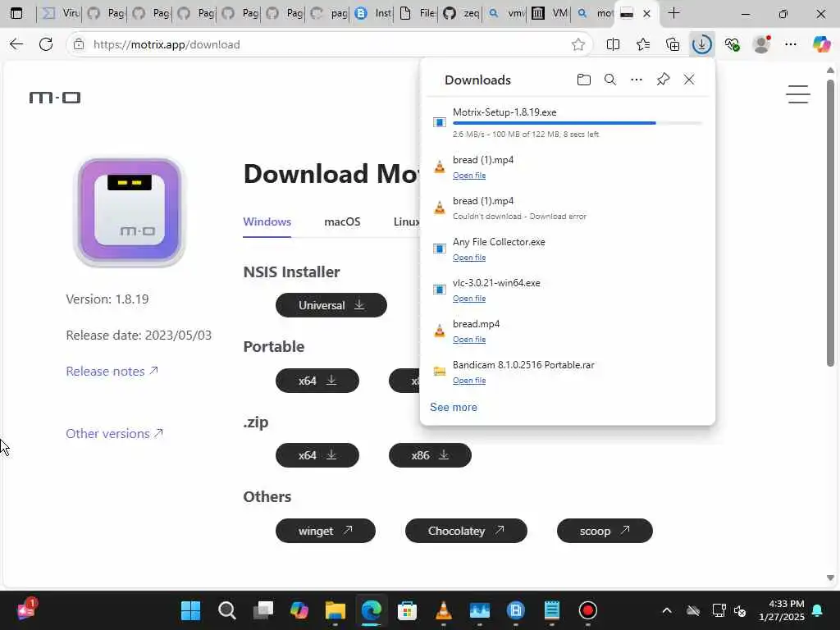Download Portable x64 build

[317, 381]
